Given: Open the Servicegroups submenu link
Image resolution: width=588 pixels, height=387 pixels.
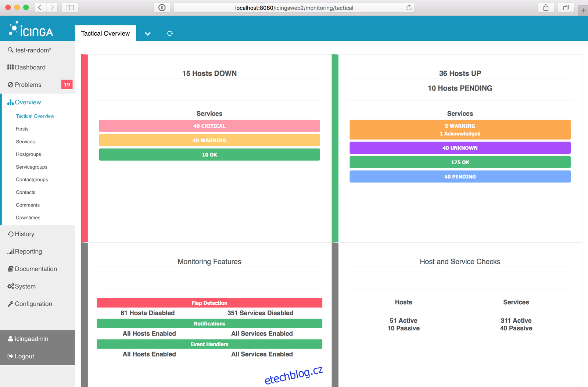Looking at the screenshot, I should click(32, 167).
